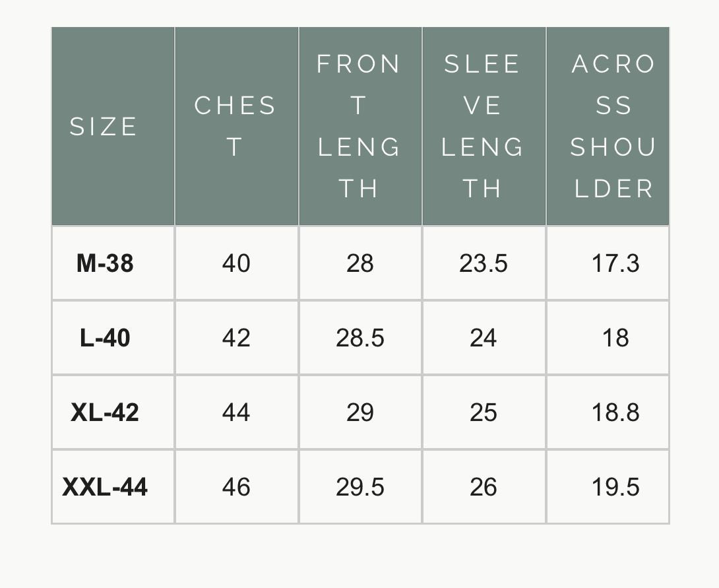The height and width of the screenshot is (588, 719).
Task: Select the L-40 size row label
Action: coord(105,338)
